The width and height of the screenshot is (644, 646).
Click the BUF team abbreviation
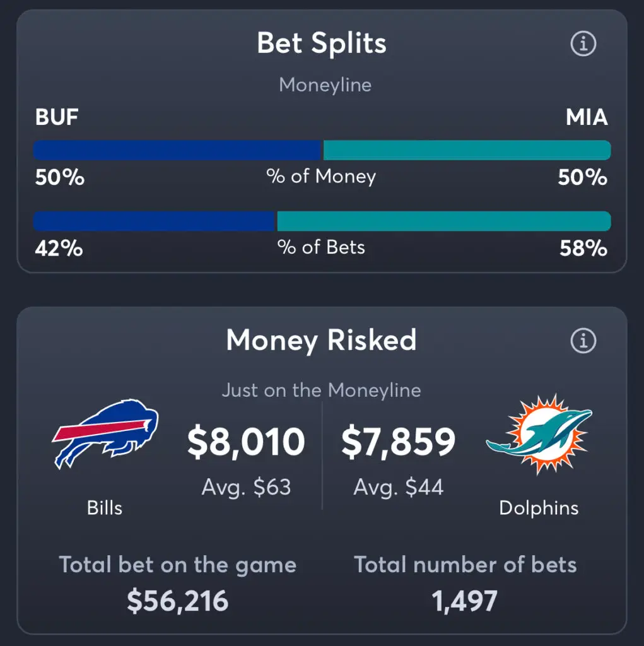pyautogui.click(x=57, y=117)
